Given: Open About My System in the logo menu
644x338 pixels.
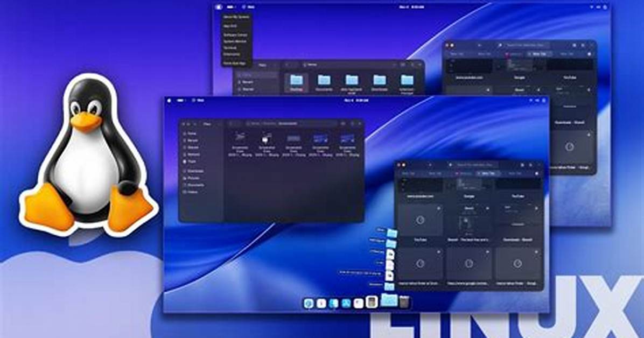Looking at the screenshot, I should click(x=236, y=17).
